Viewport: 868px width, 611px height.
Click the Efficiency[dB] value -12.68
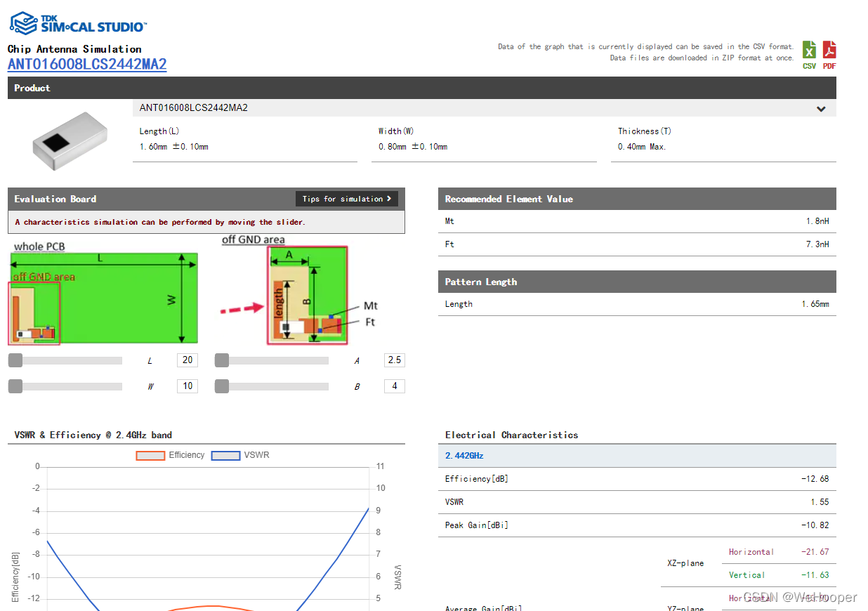(x=815, y=479)
